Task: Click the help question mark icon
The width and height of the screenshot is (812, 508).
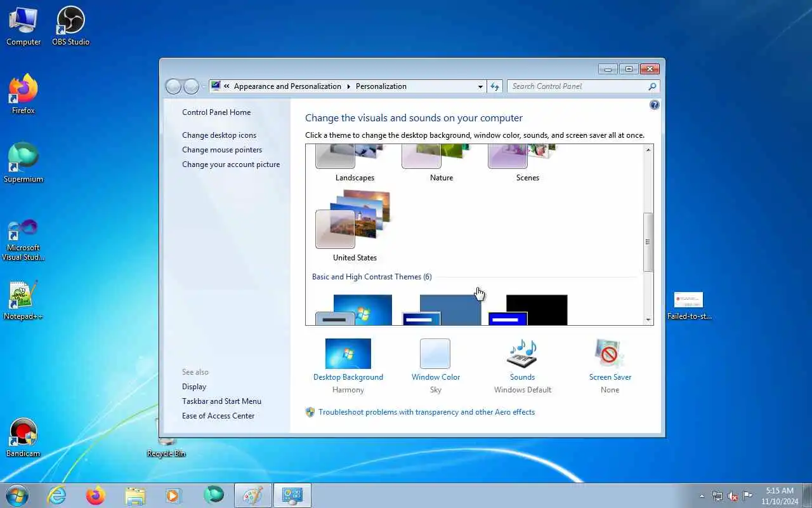Action: [x=655, y=105]
